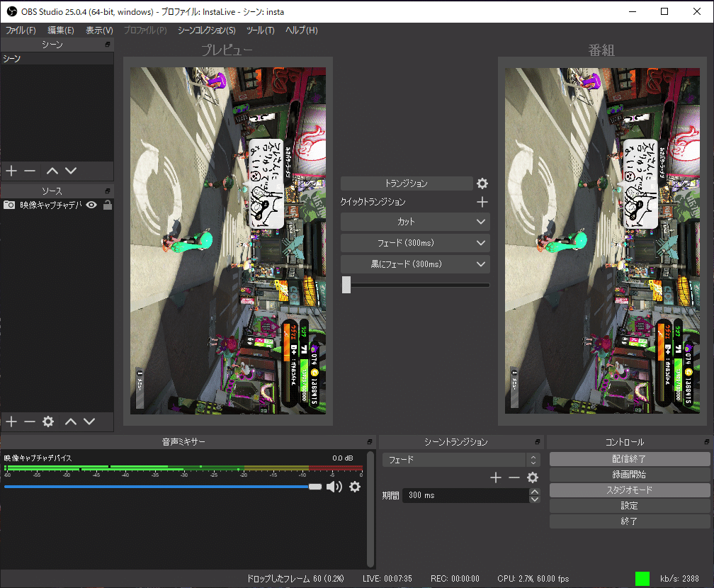Add a new source with the plus icon

[11, 422]
